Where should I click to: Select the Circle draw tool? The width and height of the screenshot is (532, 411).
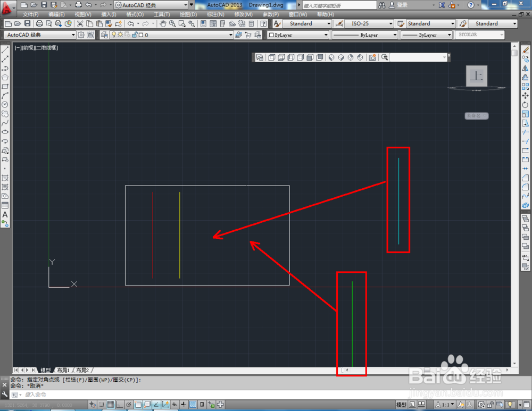(5, 105)
